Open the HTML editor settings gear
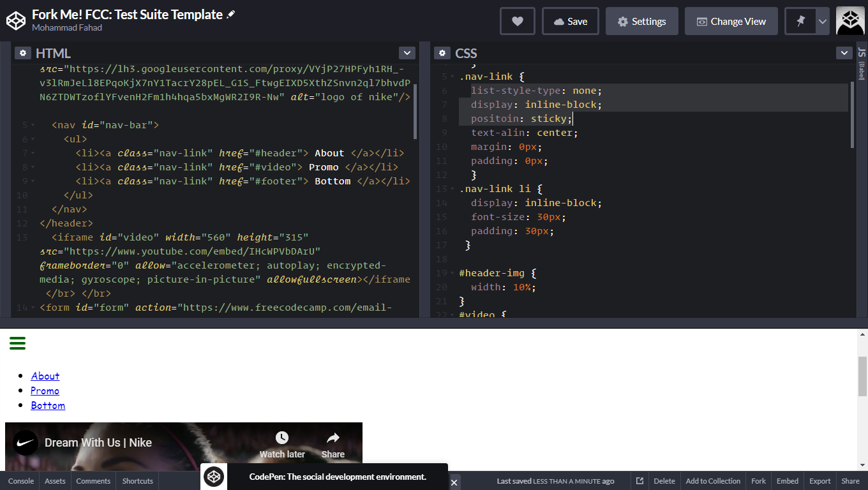This screenshot has height=490, width=868. click(x=23, y=53)
